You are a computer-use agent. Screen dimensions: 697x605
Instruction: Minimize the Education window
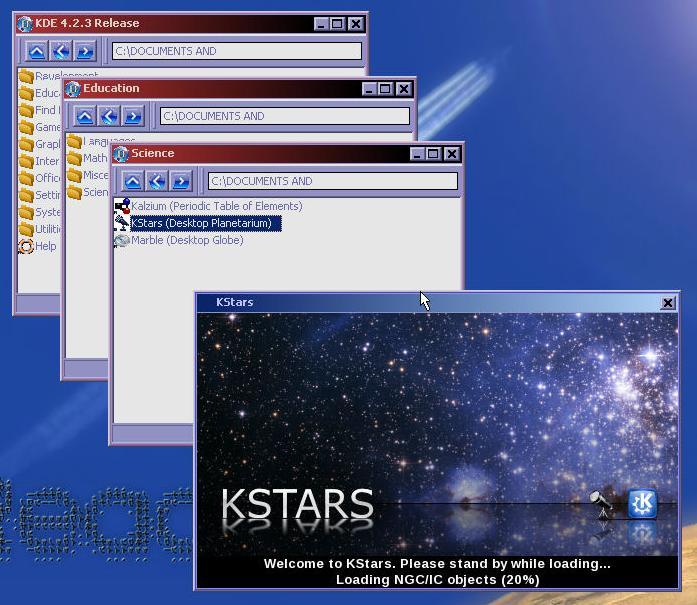point(369,89)
